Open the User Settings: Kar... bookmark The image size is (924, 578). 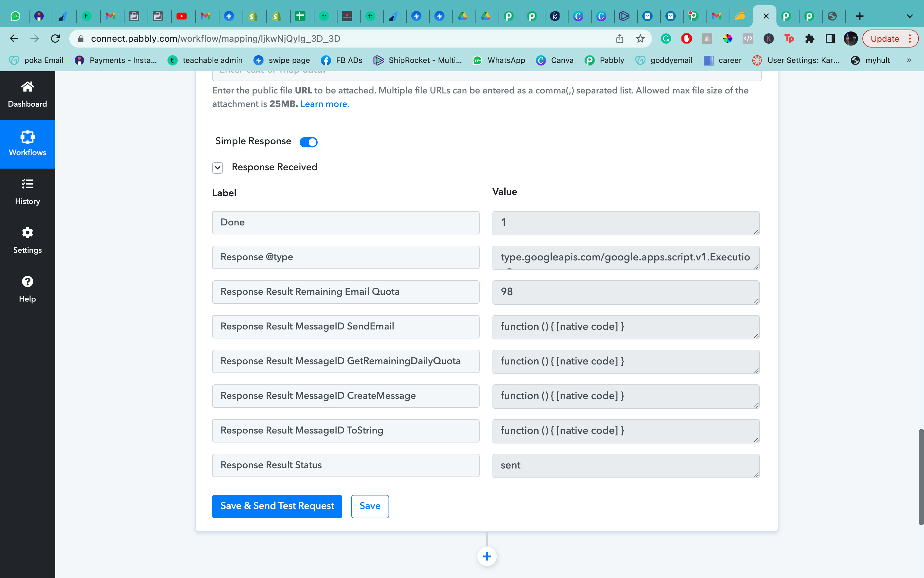tap(796, 60)
